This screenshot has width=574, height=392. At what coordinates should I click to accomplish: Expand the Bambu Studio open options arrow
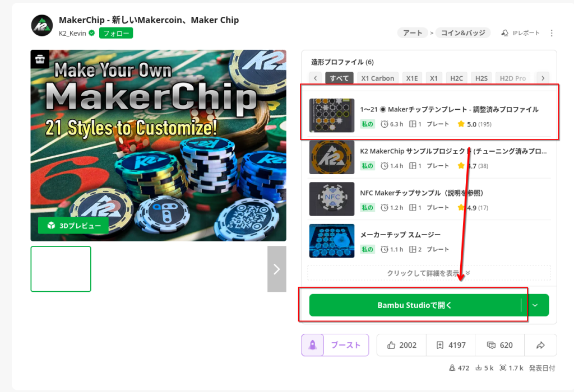535,305
